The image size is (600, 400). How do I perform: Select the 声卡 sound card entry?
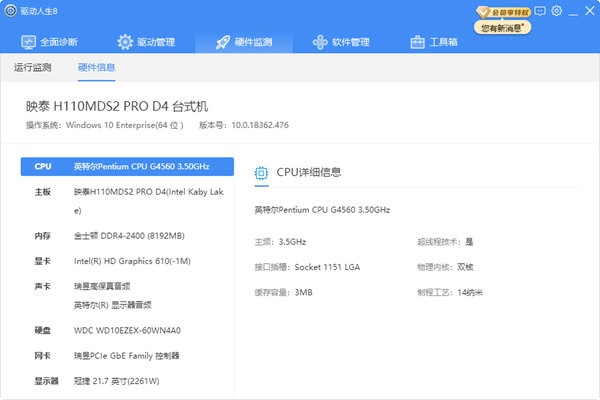pyautogui.click(x=127, y=295)
